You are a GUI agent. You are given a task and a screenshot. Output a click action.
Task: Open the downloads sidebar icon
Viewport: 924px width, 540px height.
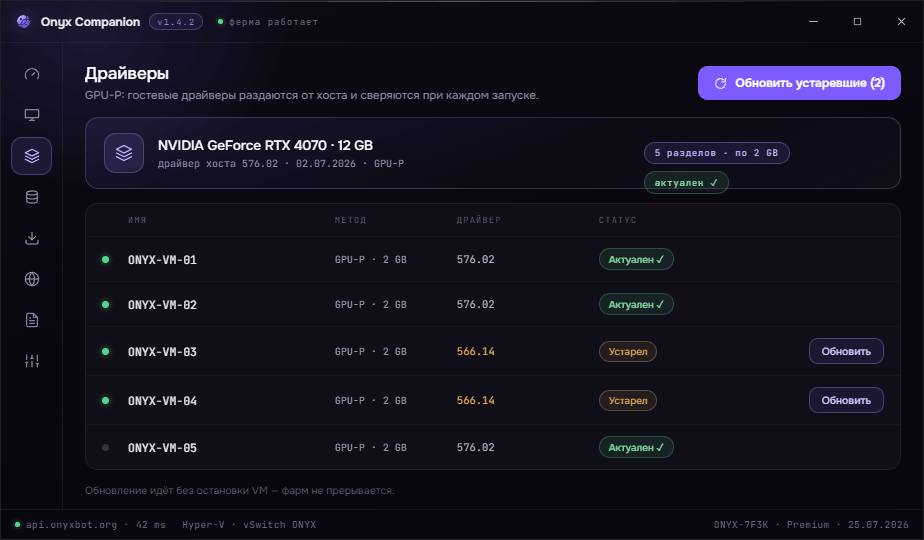click(32, 238)
